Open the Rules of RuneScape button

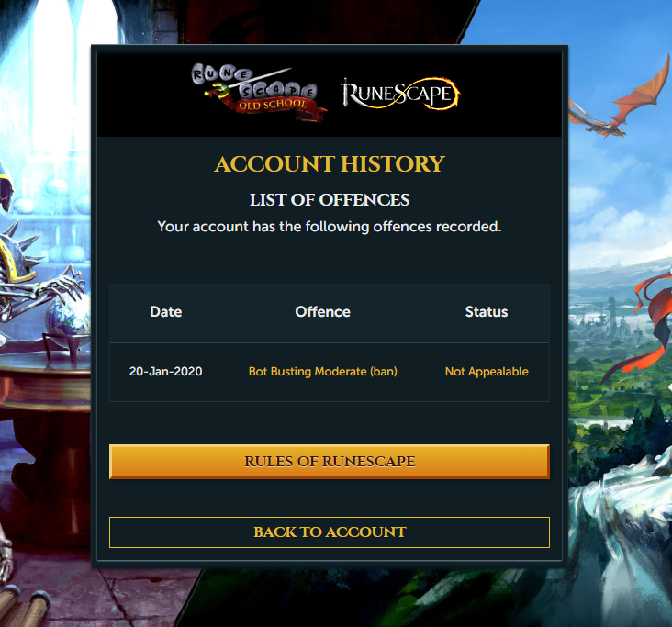click(x=330, y=462)
